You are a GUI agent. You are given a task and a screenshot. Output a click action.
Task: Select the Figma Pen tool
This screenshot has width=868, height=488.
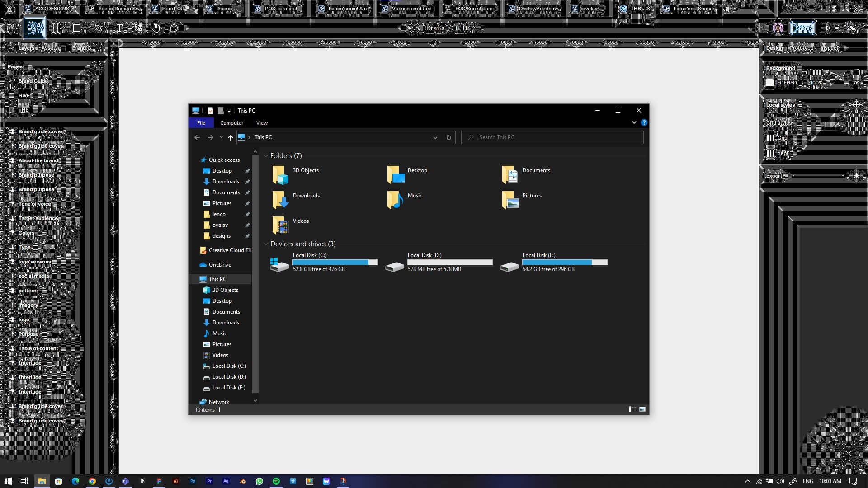(x=99, y=28)
